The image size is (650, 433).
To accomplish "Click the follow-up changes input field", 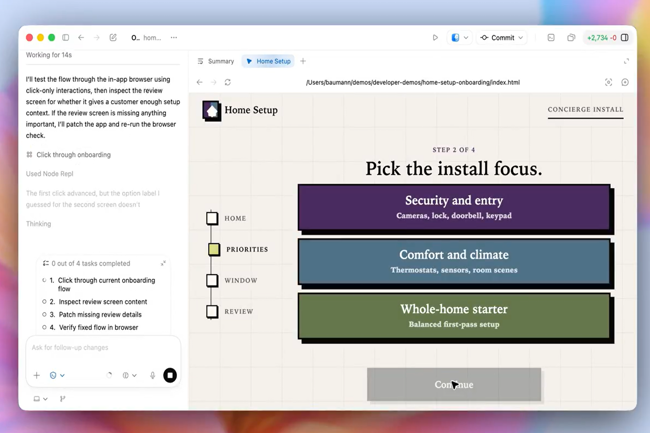I will coord(100,348).
